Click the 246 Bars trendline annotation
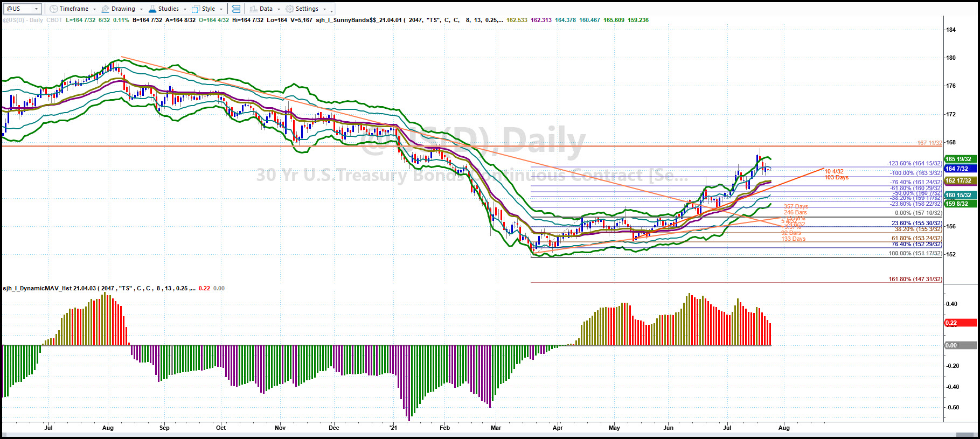The width and height of the screenshot is (980, 439). click(x=795, y=212)
